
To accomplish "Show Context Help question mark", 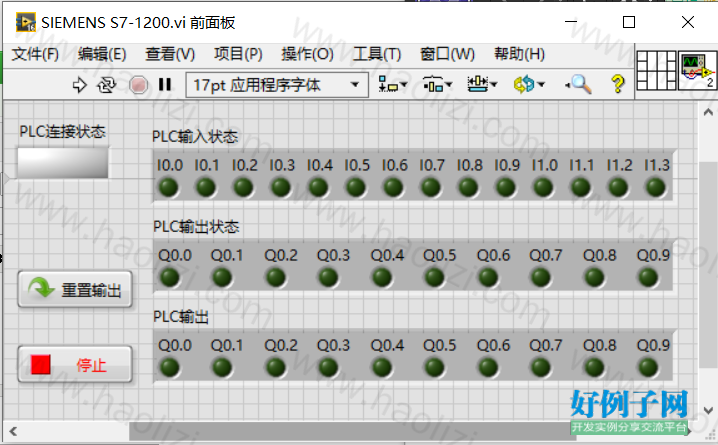I will (x=618, y=84).
